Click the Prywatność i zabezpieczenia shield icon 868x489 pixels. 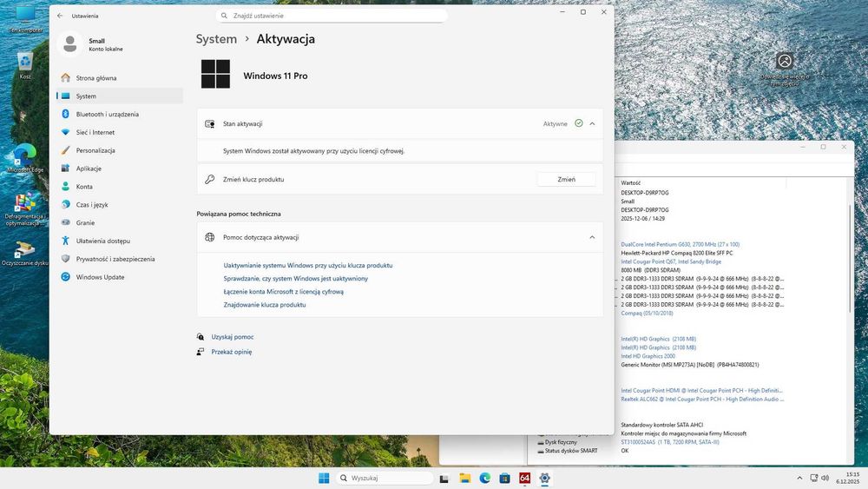pyautogui.click(x=65, y=259)
